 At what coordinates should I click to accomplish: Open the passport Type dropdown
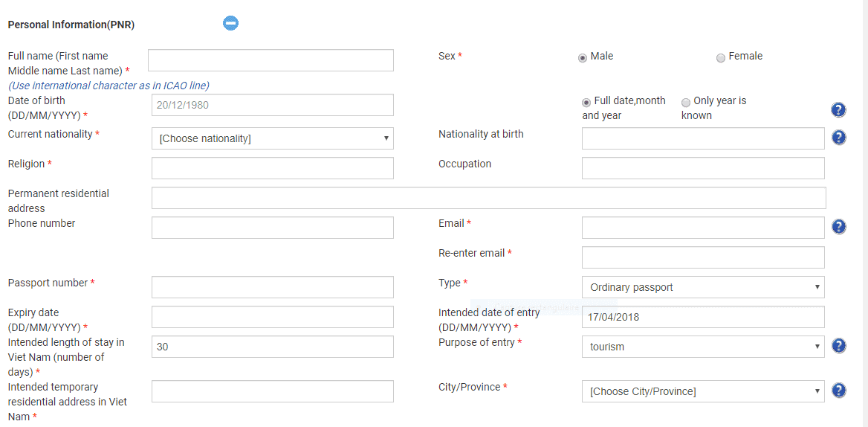(x=703, y=287)
